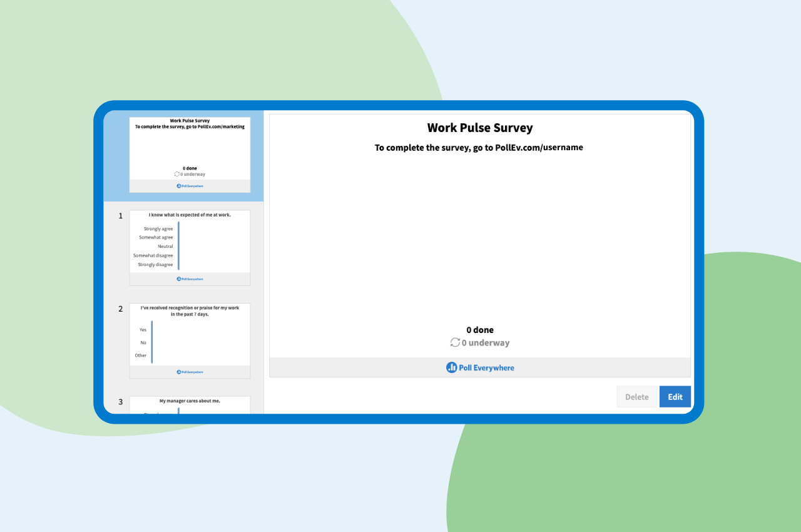Image resolution: width=801 pixels, height=532 pixels.
Task: Open slide 3 'My manager cares about me' thumbnail
Action: pyautogui.click(x=190, y=405)
